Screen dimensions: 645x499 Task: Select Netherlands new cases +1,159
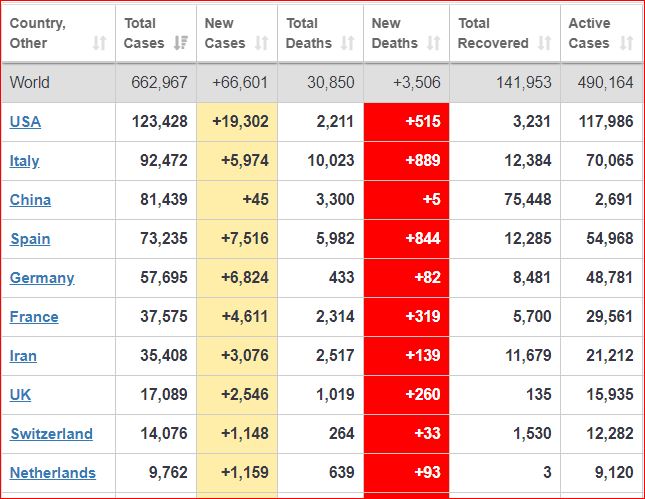[245, 473]
